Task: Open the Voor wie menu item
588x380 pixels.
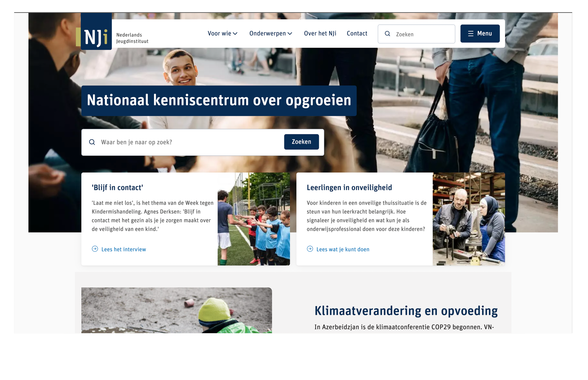Action: (219, 34)
